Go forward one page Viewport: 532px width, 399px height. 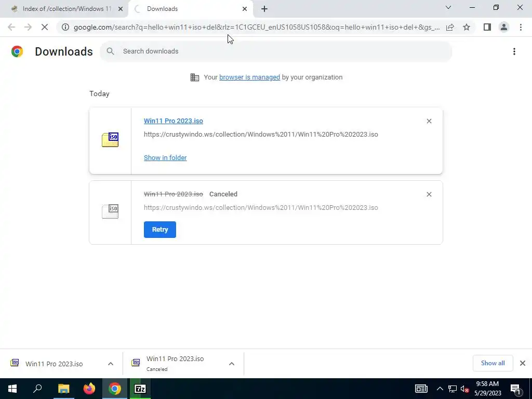(28, 27)
